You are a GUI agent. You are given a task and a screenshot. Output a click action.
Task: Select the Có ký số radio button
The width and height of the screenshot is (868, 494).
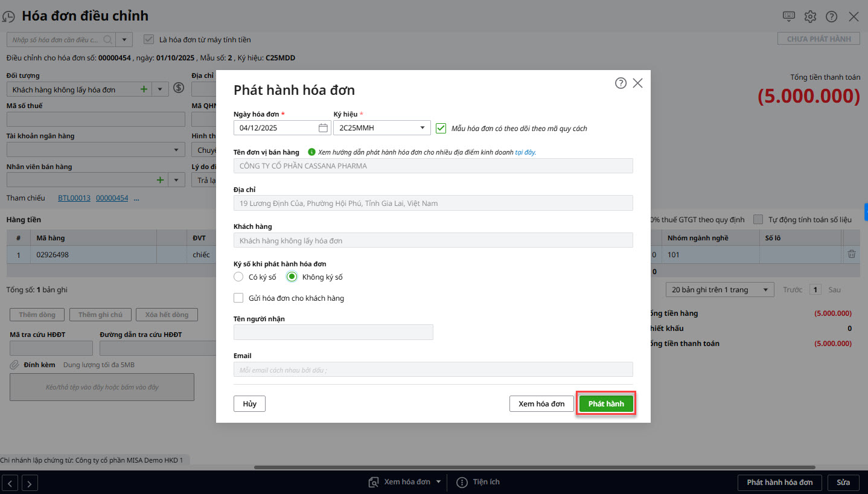pos(238,277)
